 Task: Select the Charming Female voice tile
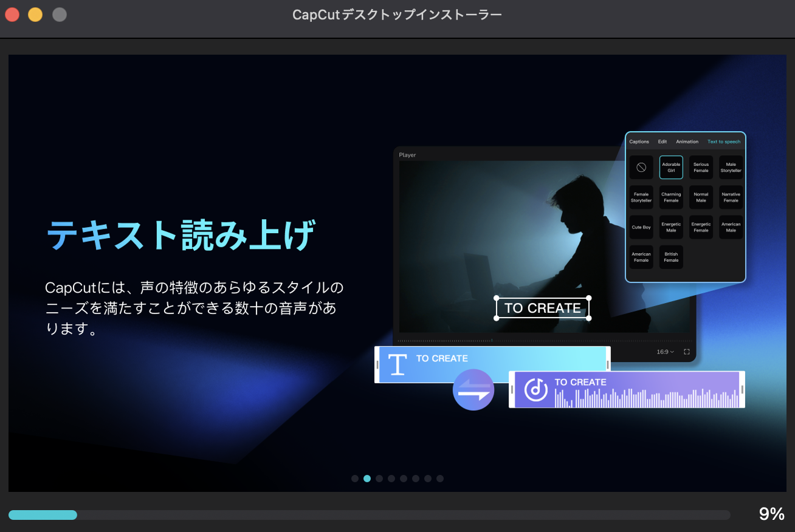671,197
